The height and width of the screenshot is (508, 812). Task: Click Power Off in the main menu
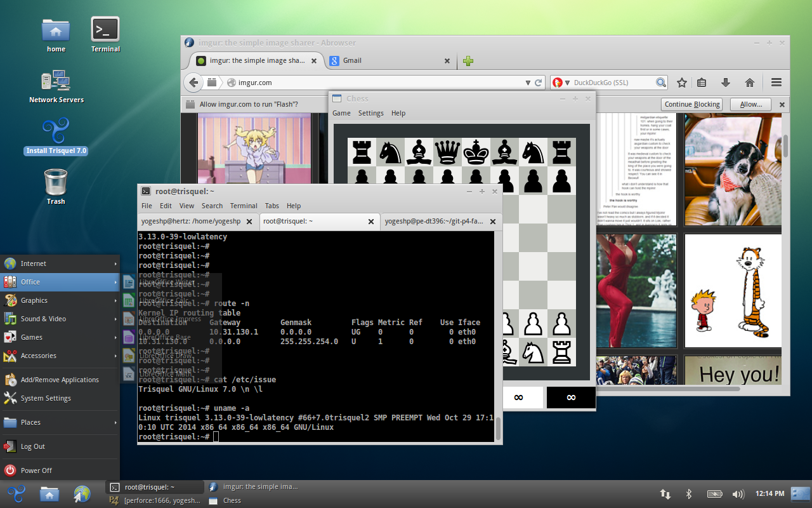(60, 471)
